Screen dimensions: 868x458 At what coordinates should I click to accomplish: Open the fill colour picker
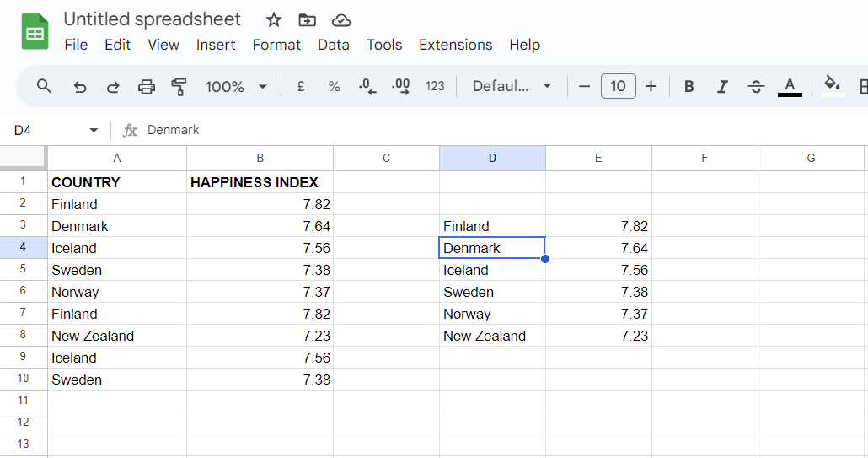coord(833,85)
